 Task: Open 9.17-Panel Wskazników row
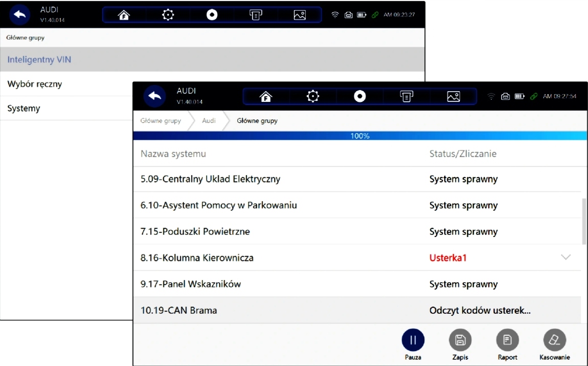357,284
